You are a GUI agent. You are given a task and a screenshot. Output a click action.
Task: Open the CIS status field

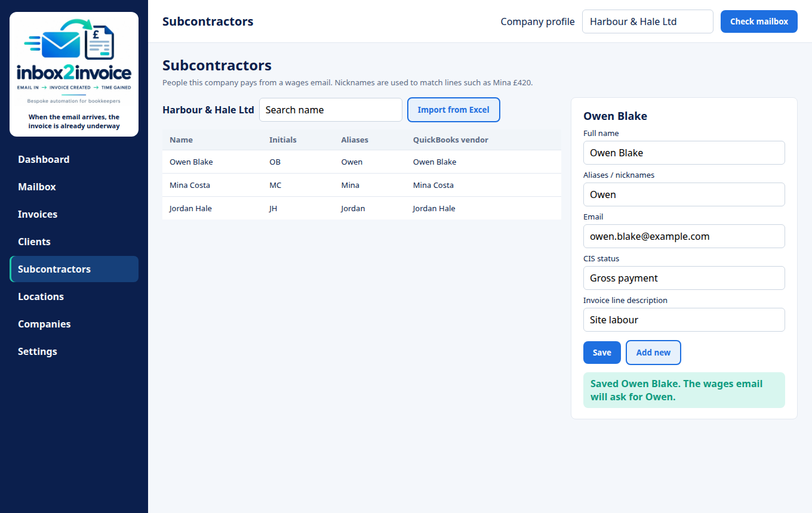pos(684,278)
